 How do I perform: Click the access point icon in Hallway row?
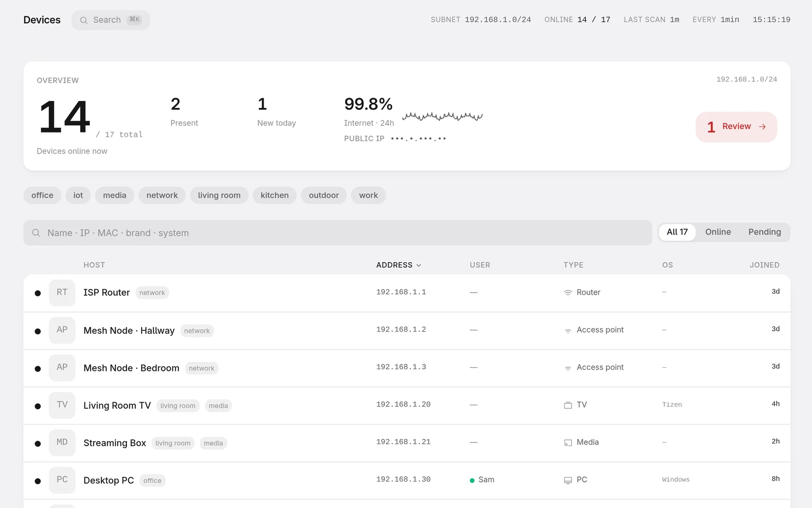point(568,331)
